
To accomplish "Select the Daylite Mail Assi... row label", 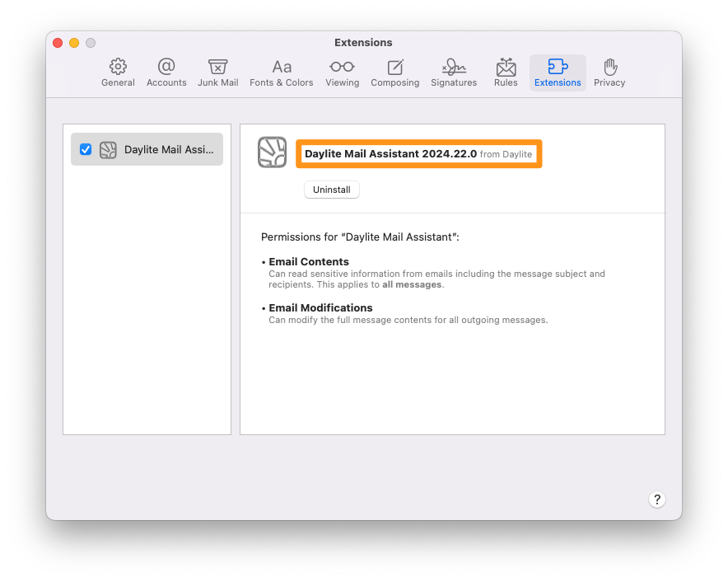I will coord(169,150).
